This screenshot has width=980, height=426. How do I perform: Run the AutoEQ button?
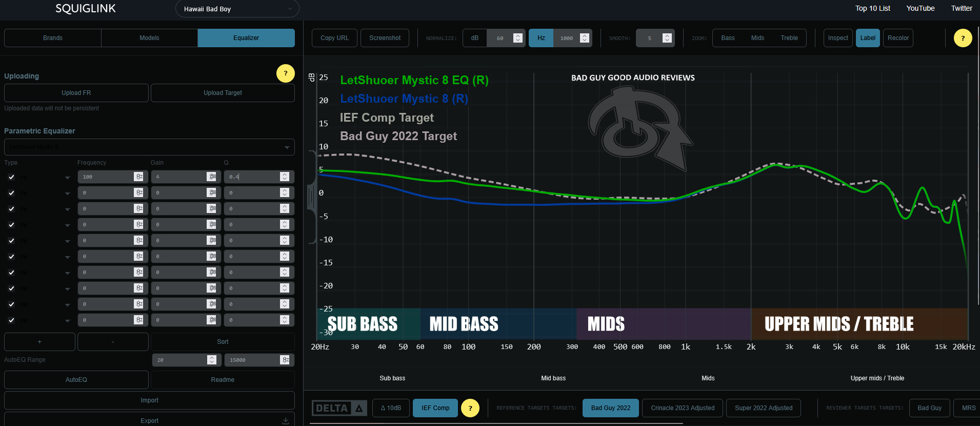pyautogui.click(x=76, y=380)
